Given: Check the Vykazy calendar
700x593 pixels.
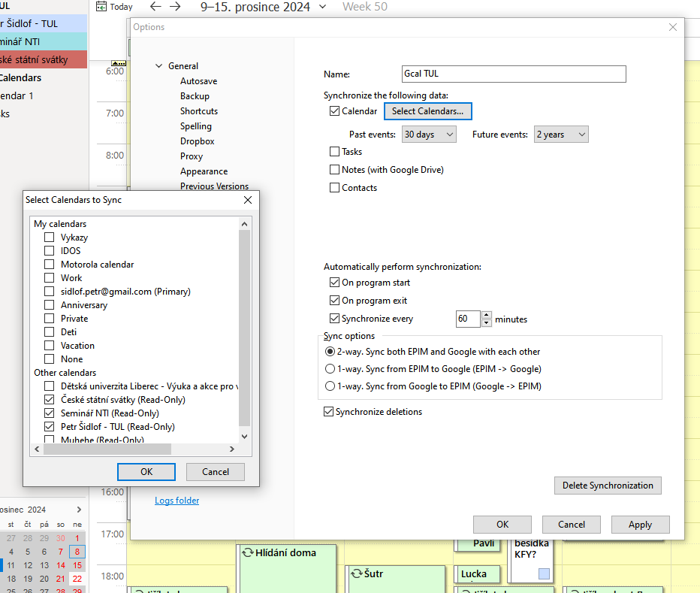Looking at the screenshot, I should [49, 238].
